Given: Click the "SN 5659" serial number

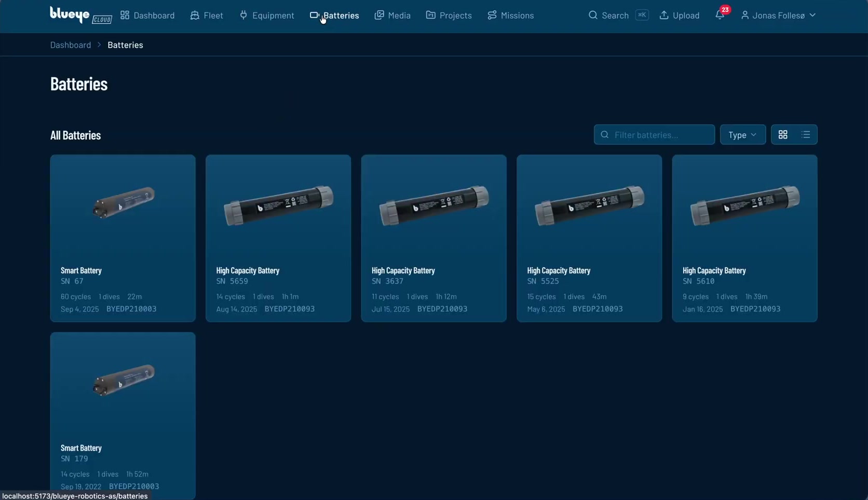Looking at the screenshot, I should pyautogui.click(x=232, y=281).
